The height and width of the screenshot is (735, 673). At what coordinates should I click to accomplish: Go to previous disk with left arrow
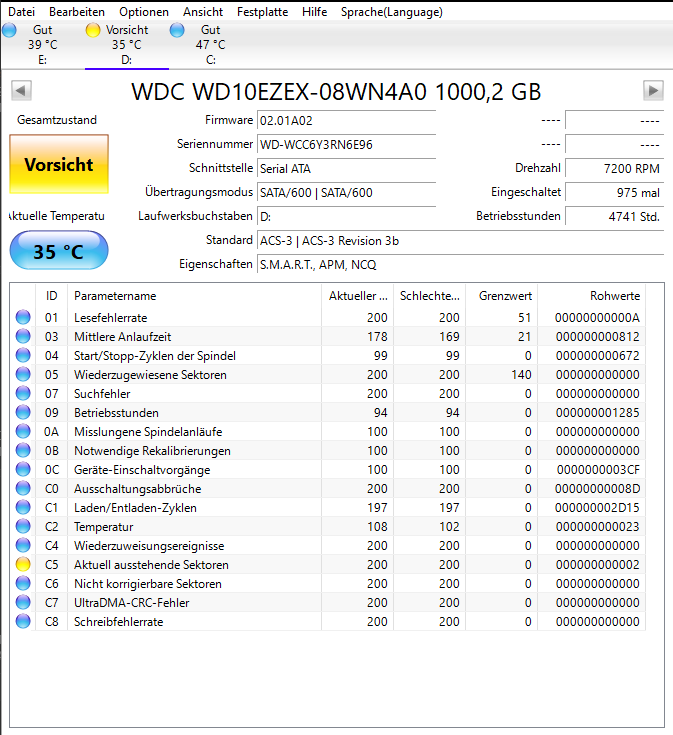pyautogui.click(x=21, y=90)
